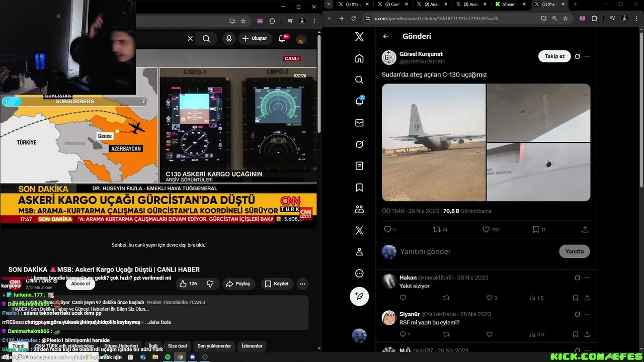Click YouTube search magnifier button
The width and height of the screenshot is (644, 362).
click(x=206, y=38)
